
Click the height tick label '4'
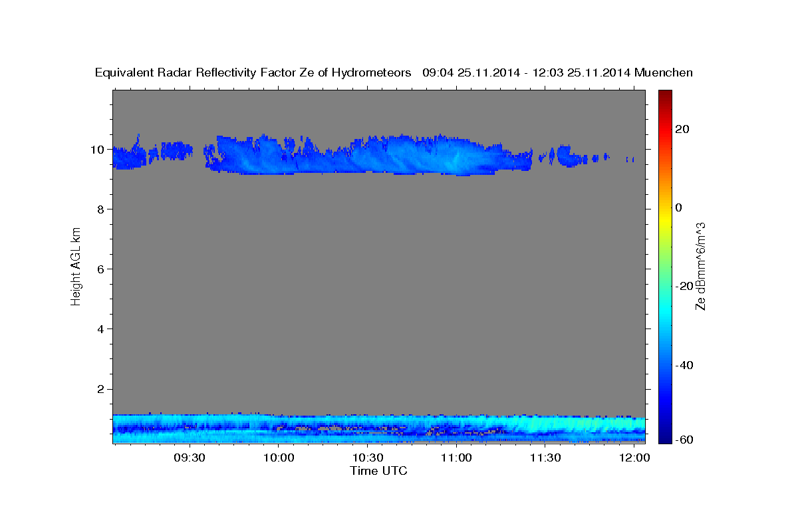[x=102, y=329]
